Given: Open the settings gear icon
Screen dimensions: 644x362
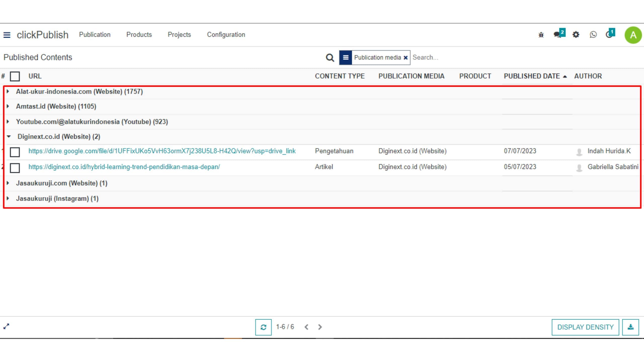Looking at the screenshot, I should (x=576, y=34).
